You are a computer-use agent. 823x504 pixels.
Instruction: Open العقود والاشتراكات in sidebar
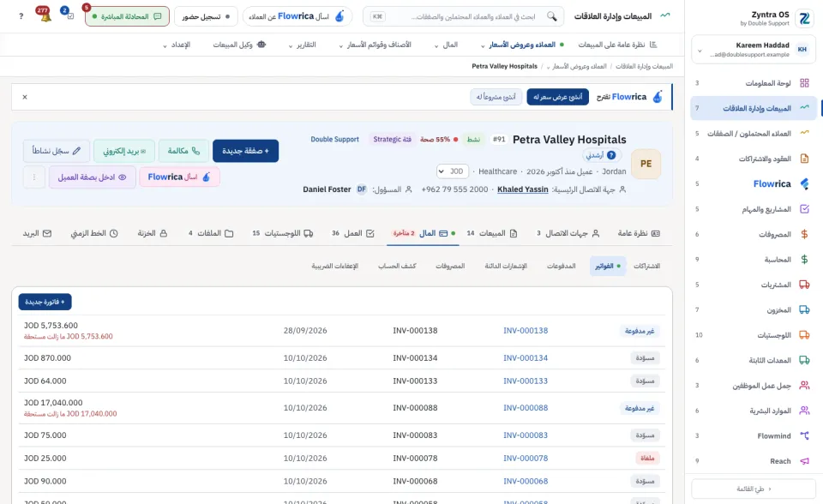(x=754, y=159)
